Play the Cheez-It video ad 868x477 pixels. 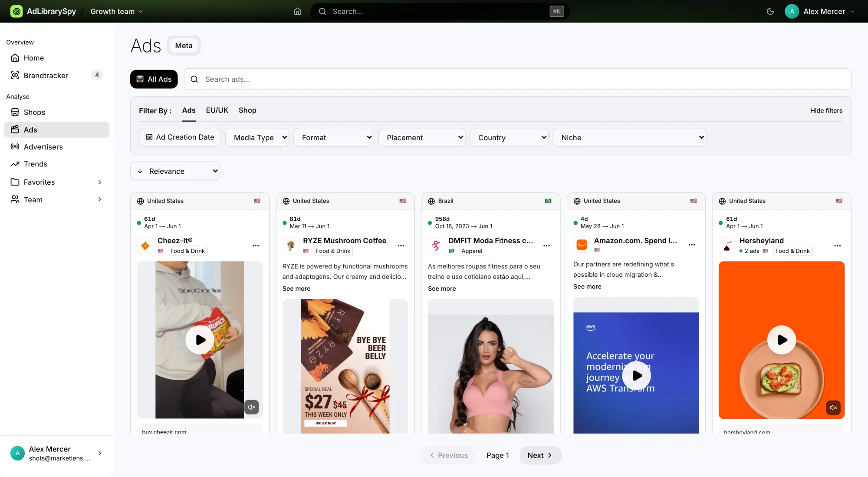200,340
